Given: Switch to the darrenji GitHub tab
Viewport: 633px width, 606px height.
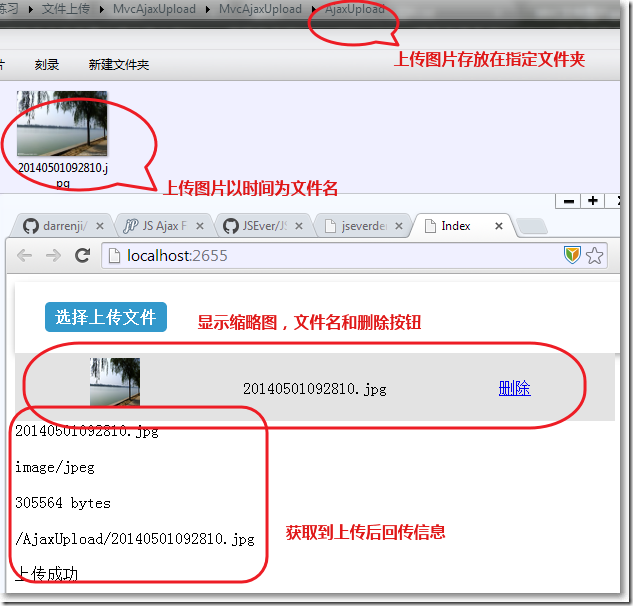Looking at the screenshot, I should click(61, 226).
